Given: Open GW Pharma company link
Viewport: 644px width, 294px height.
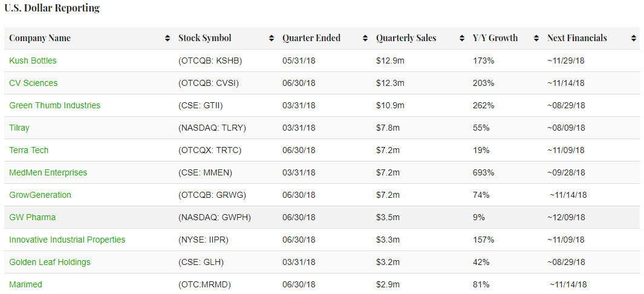Looking at the screenshot, I should point(32,217).
